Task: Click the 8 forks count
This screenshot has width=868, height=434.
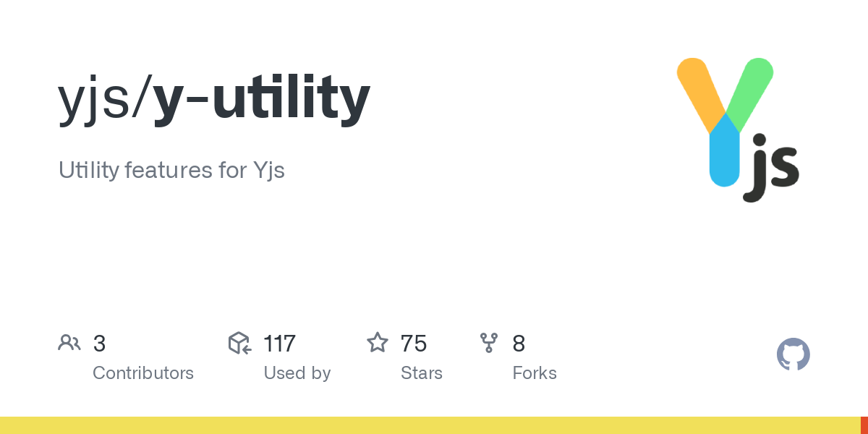Action: [x=519, y=344]
